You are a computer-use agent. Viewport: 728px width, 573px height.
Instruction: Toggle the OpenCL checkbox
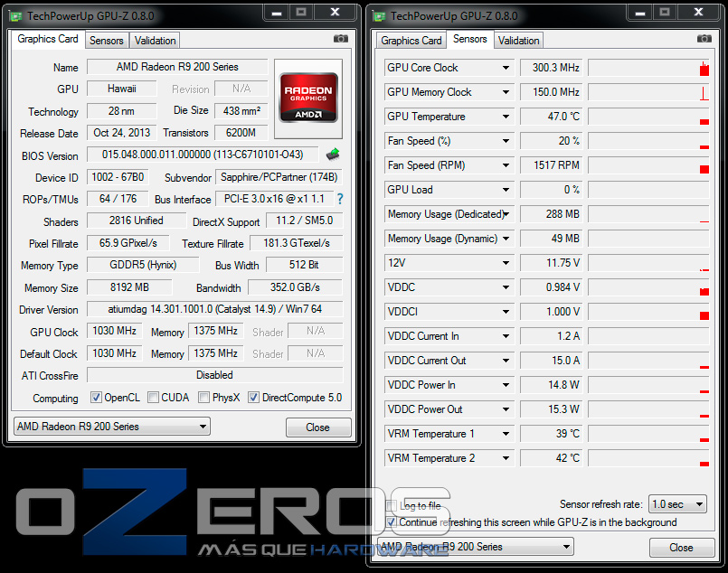pyautogui.click(x=96, y=398)
